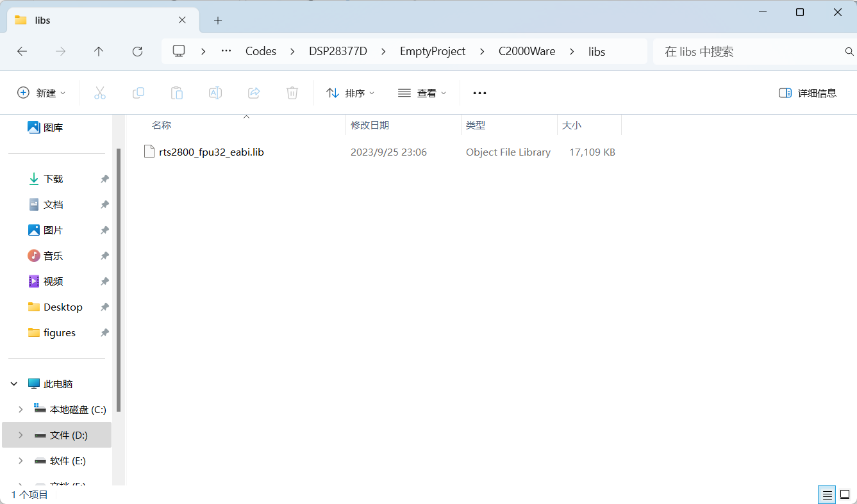Collapse the 此电脑 tree node
Screen dimensions: 857x504
point(14,384)
